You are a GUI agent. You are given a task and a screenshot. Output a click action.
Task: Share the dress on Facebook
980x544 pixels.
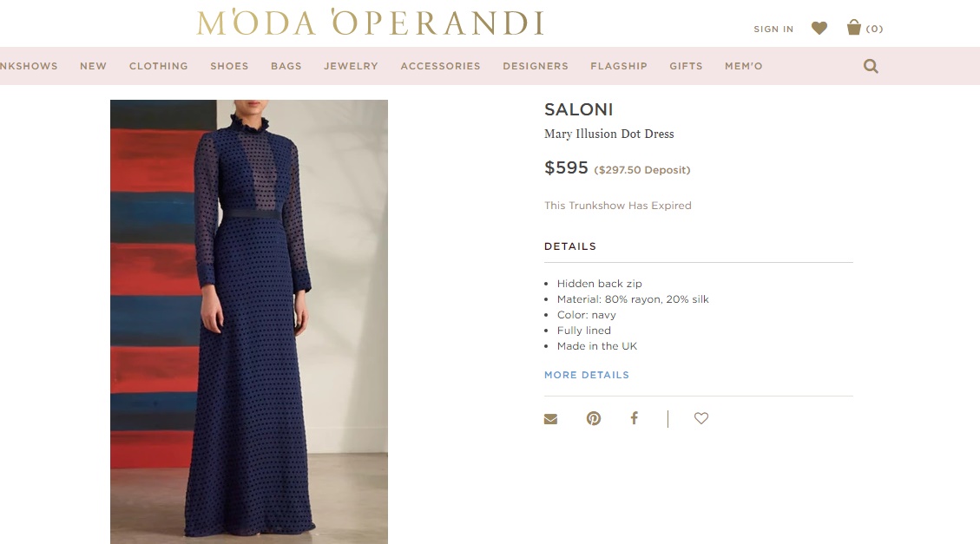634,418
